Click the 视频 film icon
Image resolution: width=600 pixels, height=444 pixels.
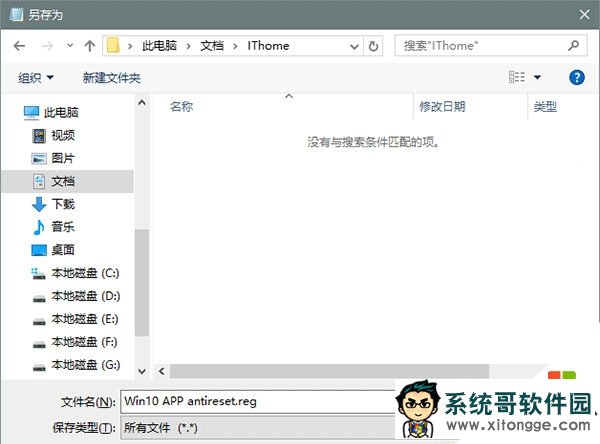39,135
